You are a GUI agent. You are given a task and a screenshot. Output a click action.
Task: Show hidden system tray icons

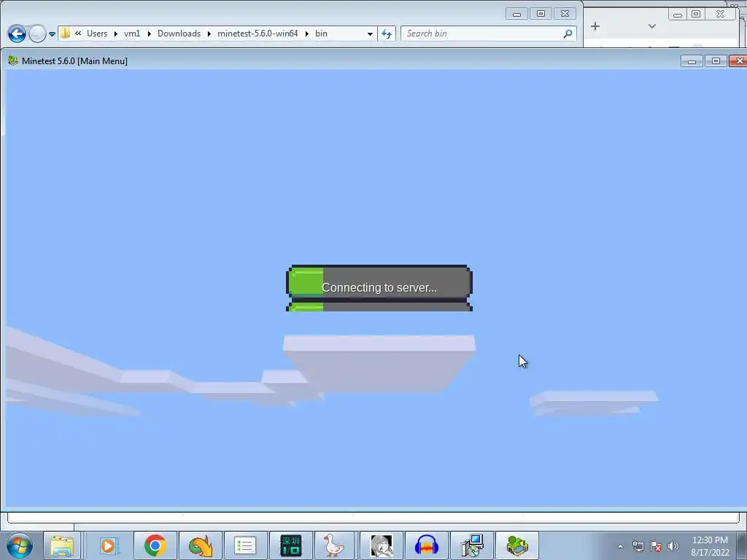[620, 546]
